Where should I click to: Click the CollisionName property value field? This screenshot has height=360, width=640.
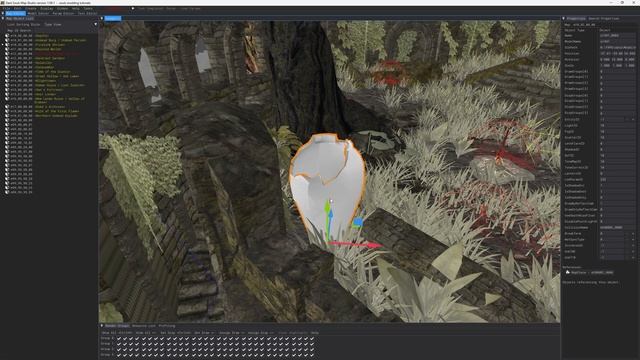[x=618, y=227]
